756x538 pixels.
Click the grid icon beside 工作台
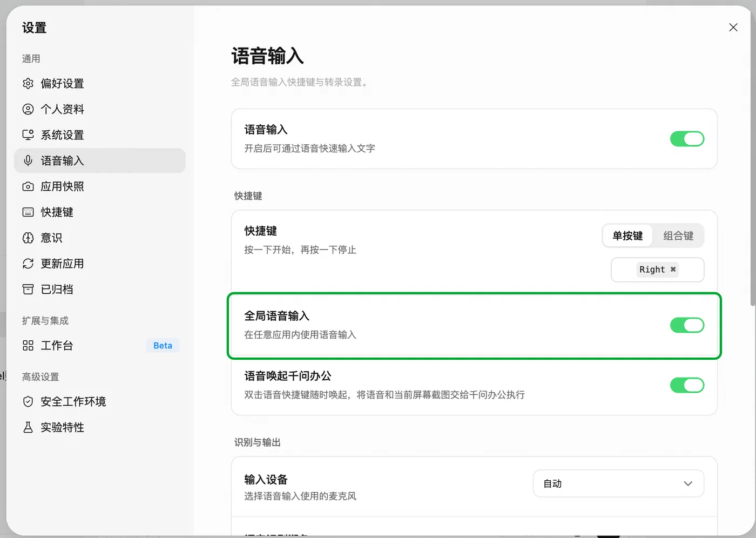(28, 346)
